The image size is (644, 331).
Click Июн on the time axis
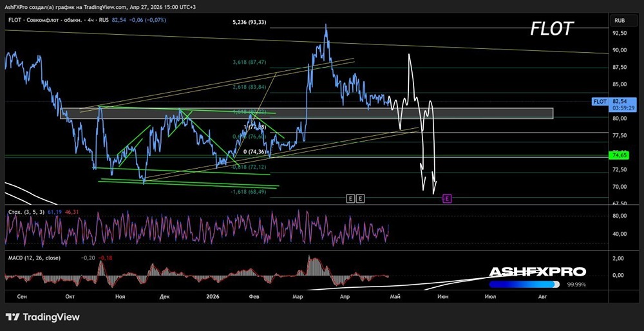pos(443,296)
